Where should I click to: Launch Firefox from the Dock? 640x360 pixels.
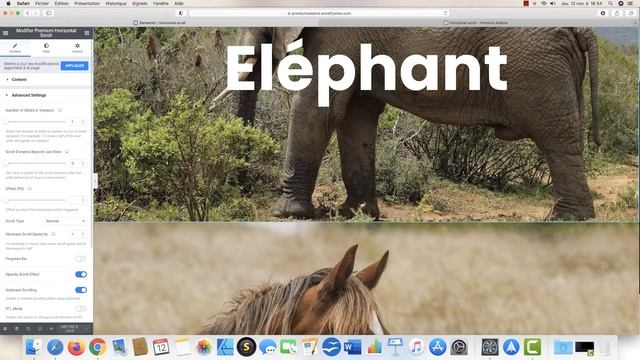click(76, 347)
